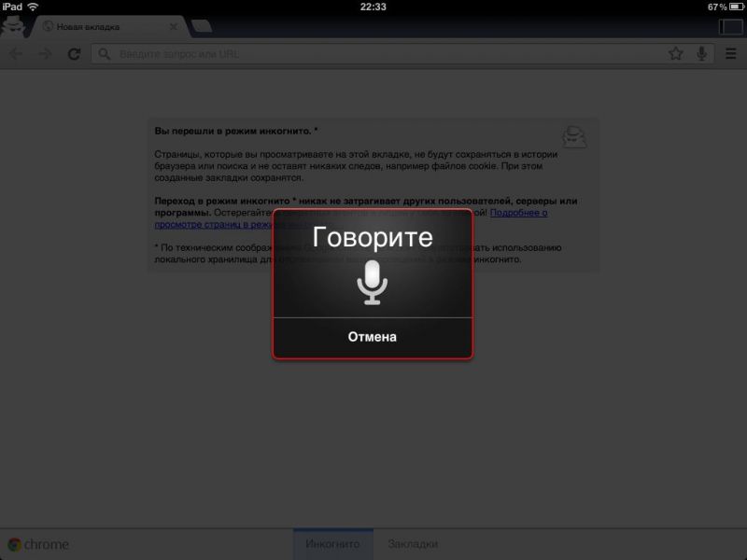Open a new tab using the tab strip button
This screenshot has height=560, width=747.
[202, 26]
